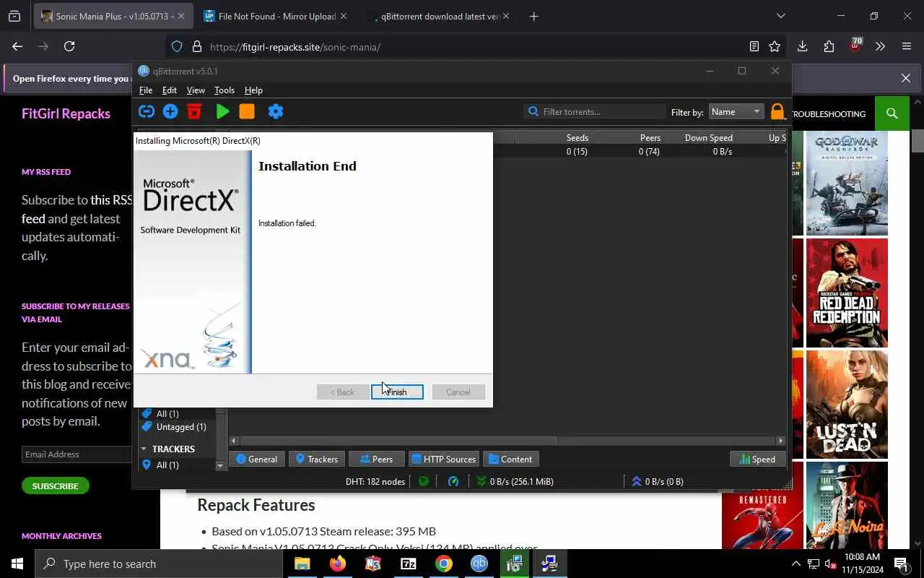The image size is (924, 578).
Task: Click the download speed 0 B/s (256.1 MiB)
Action: click(x=515, y=481)
